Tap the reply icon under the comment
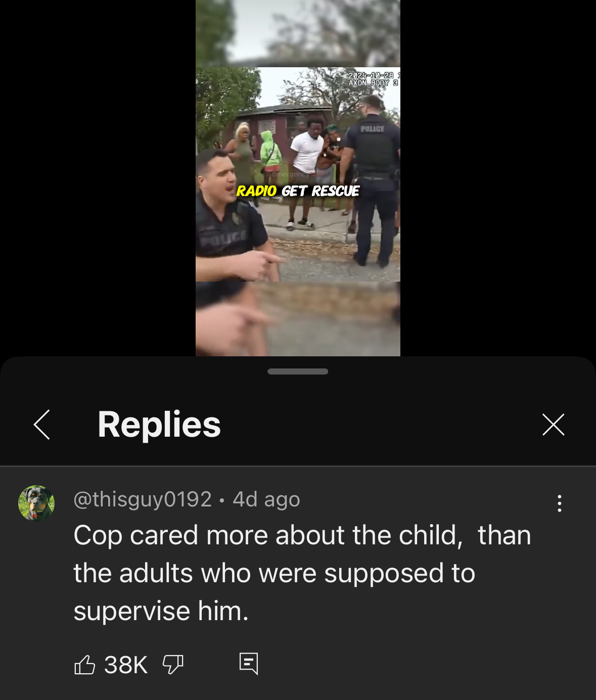This screenshot has width=596, height=700. [x=248, y=664]
